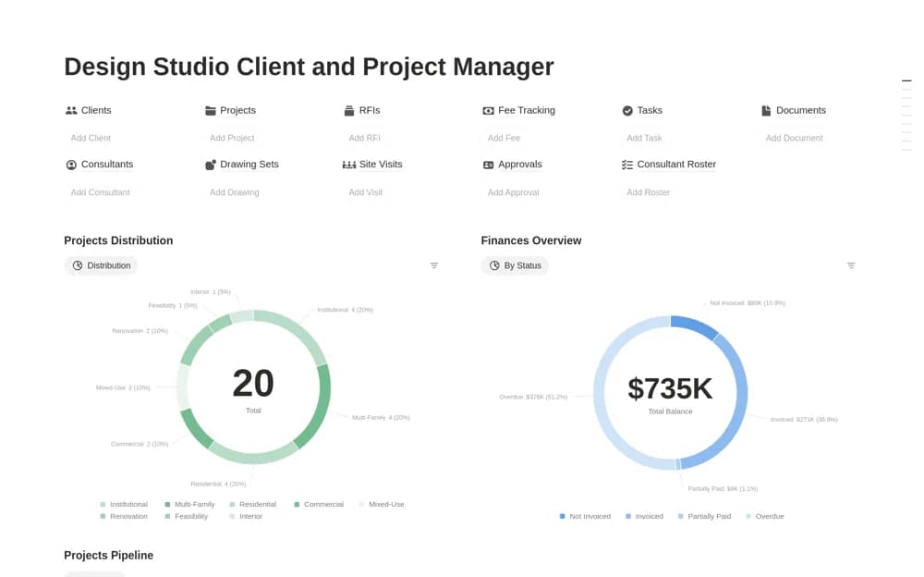Click the Documents file icon
Image resolution: width=924 pixels, height=577 pixels.
766,110
